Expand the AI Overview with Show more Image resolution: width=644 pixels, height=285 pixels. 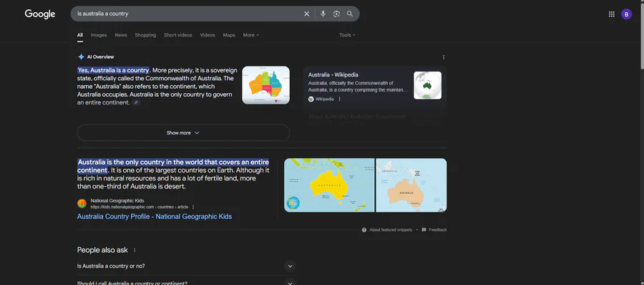point(183,133)
